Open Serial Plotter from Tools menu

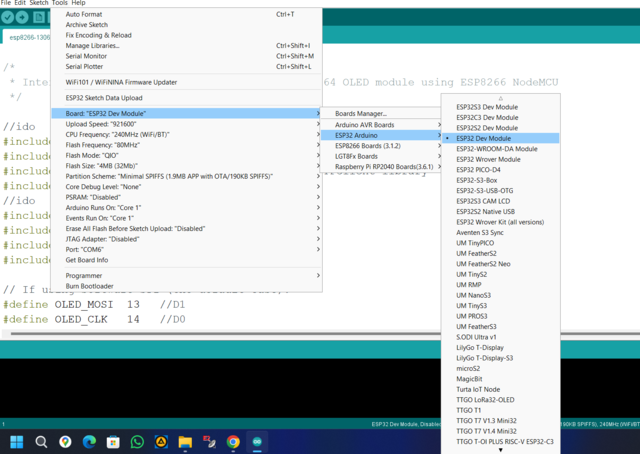pyautogui.click(x=187, y=67)
